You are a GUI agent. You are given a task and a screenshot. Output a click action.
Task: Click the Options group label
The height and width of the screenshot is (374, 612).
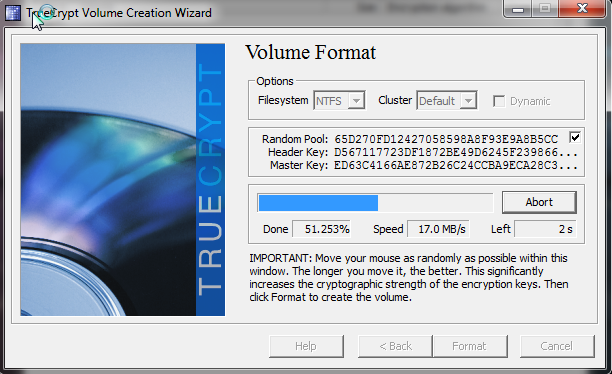coord(275,81)
